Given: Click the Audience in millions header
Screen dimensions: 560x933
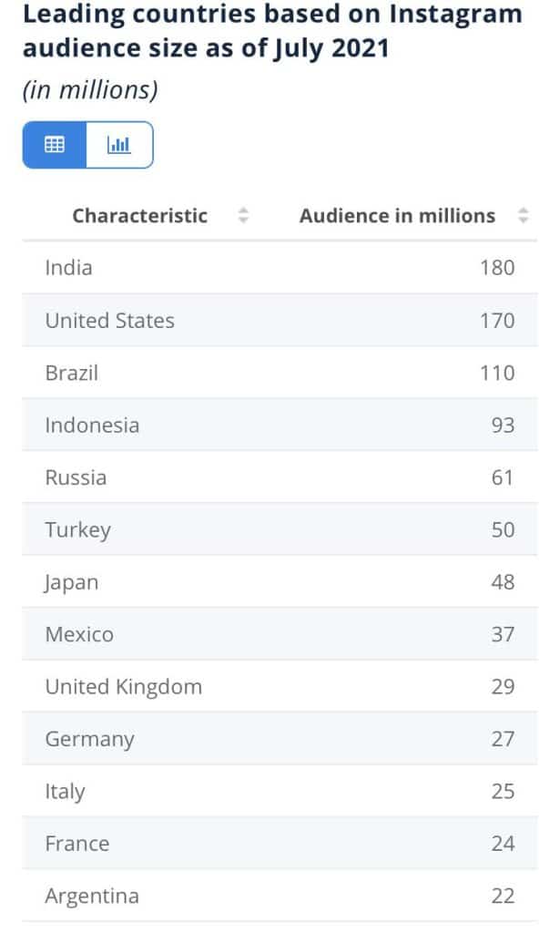Looking at the screenshot, I should (397, 216).
